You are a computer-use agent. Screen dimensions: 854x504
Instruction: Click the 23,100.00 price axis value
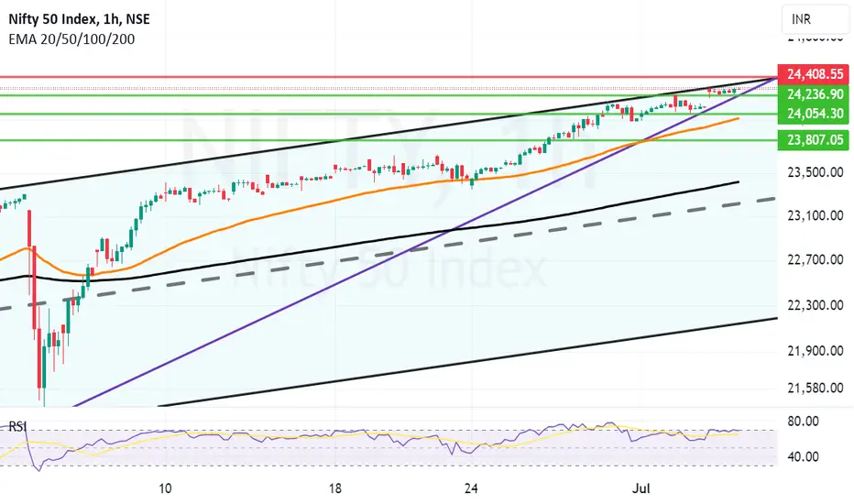(816, 215)
